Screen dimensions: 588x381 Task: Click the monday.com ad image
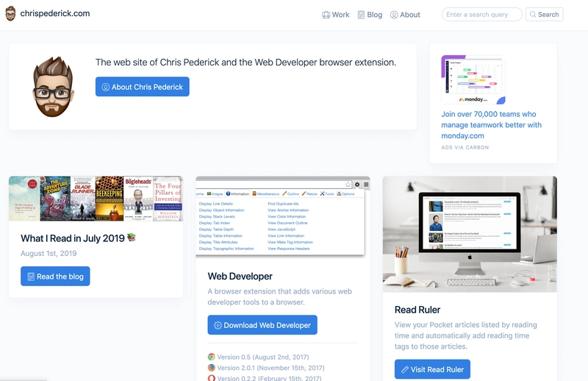tap(473, 79)
